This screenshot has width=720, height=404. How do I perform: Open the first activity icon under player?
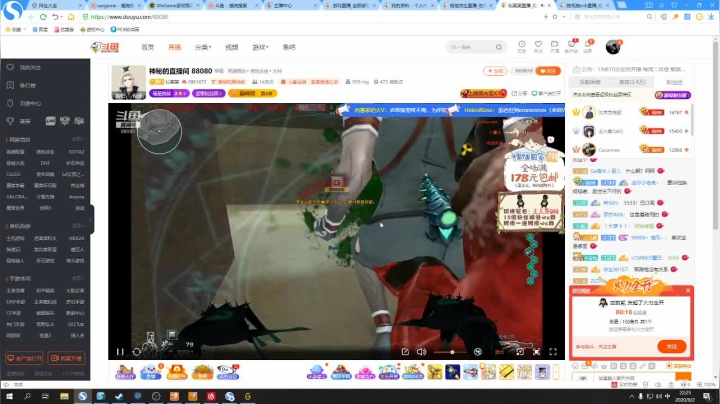[x=125, y=371]
